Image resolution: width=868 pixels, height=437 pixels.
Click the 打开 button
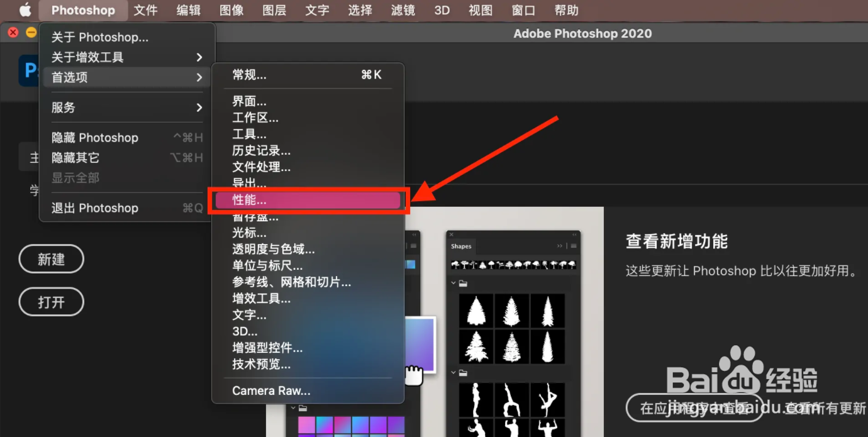click(x=51, y=302)
